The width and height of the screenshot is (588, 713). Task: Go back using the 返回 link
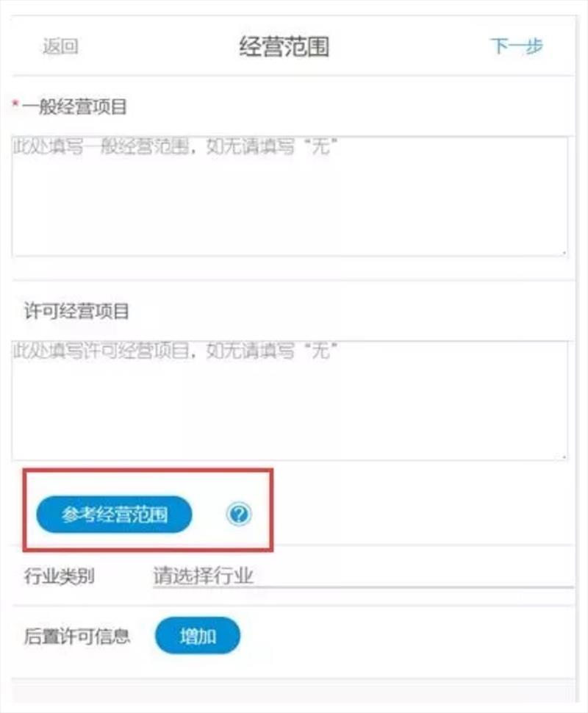pos(60,46)
